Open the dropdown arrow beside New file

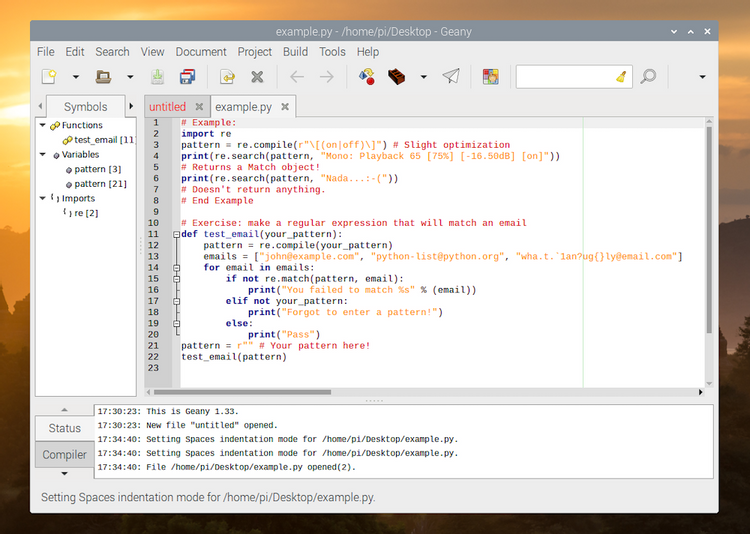click(x=76, y=76)
